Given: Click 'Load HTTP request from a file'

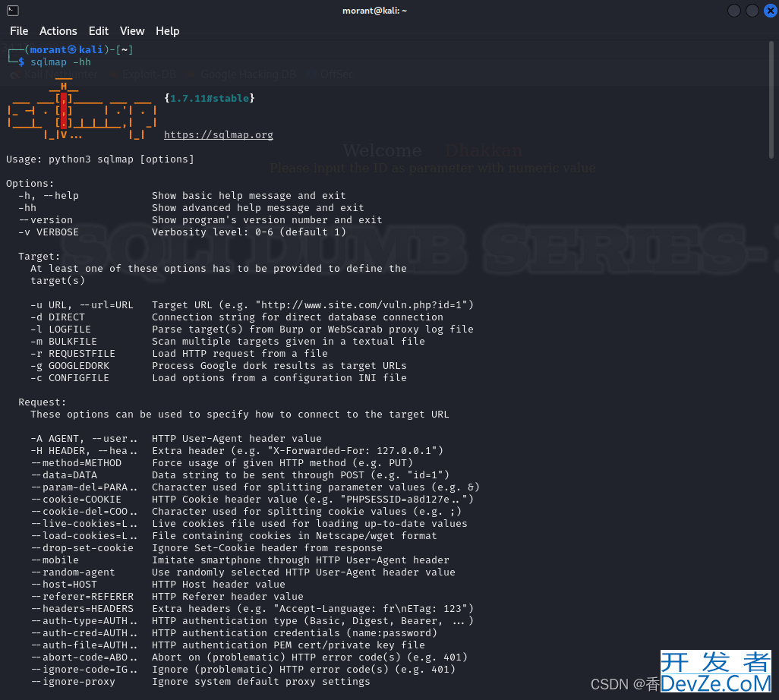Looking at the screenshot, I should tap(240, 354).
